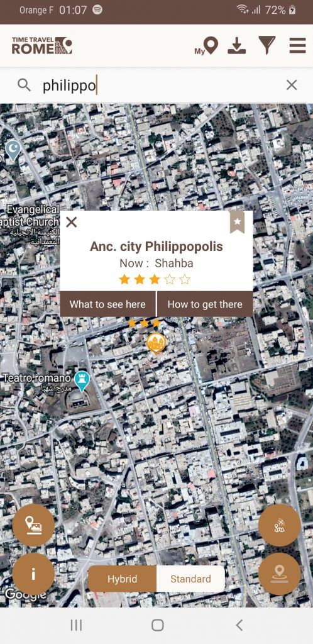The height and width of the screenshot is (644, 313).
Task: Open the My location pin icon
Action: [206, 45]
